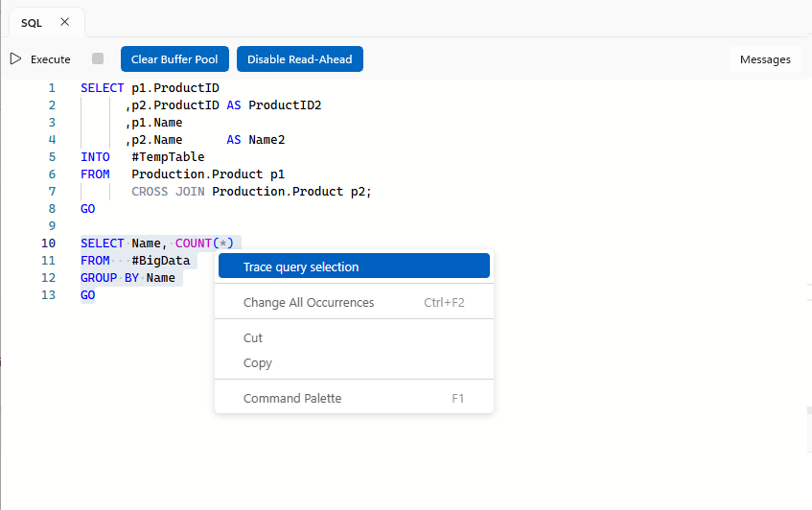Click Production.Product p1 on line 6

click(x=208, y=174)
